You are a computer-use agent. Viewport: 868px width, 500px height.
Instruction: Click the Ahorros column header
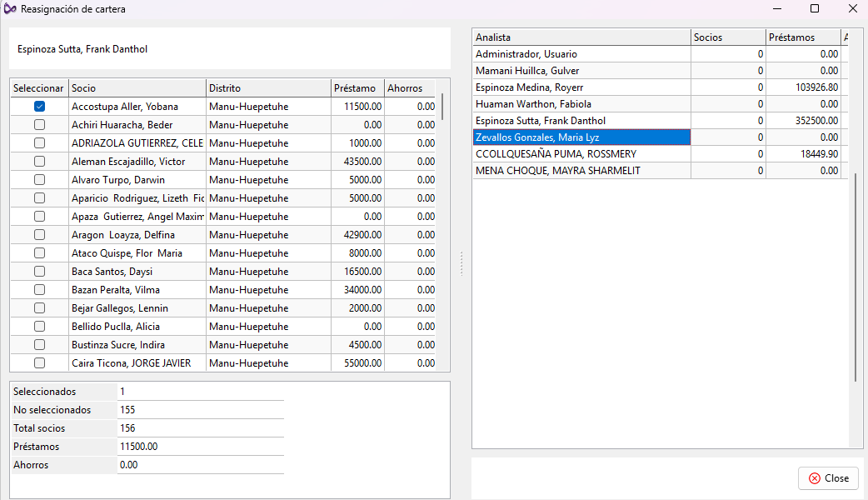[x=409, y=88]
